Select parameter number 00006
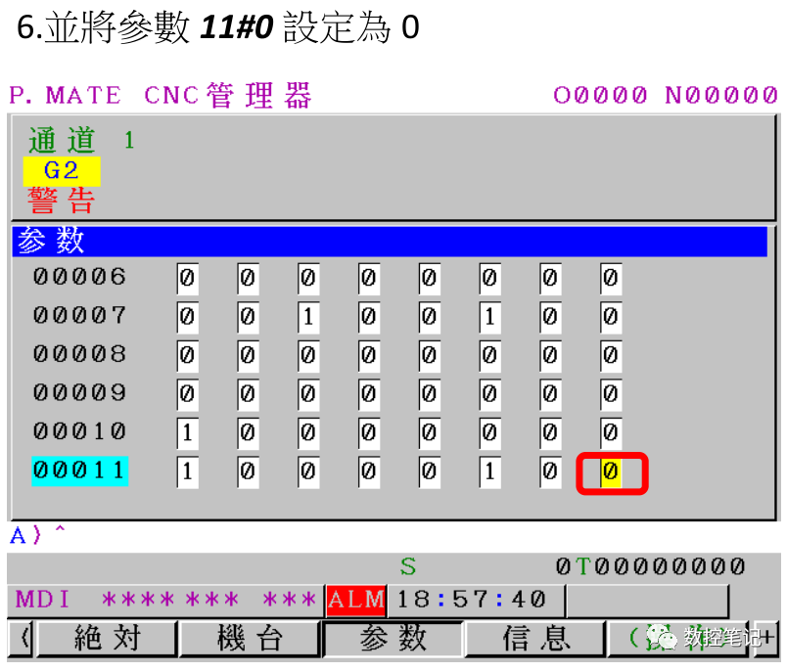Screen dimensions: 787x672 pos(80,278)
